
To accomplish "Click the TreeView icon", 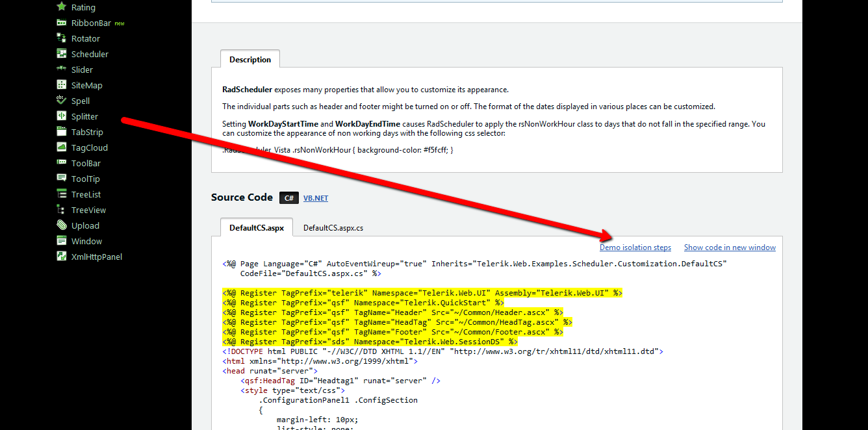I will click(x=62, y=210).
